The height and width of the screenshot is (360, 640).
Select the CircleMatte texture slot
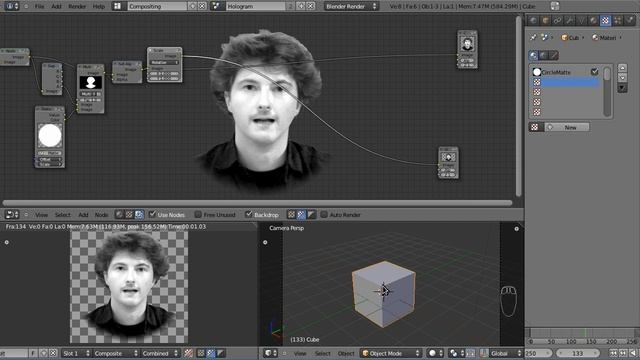[x=565, y=72]
